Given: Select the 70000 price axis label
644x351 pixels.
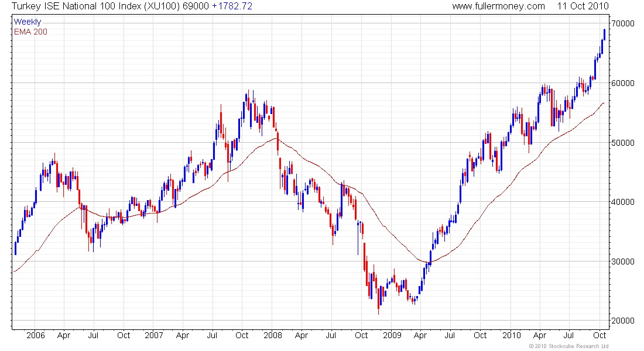Looking at the screenshot, I should 623,24.
